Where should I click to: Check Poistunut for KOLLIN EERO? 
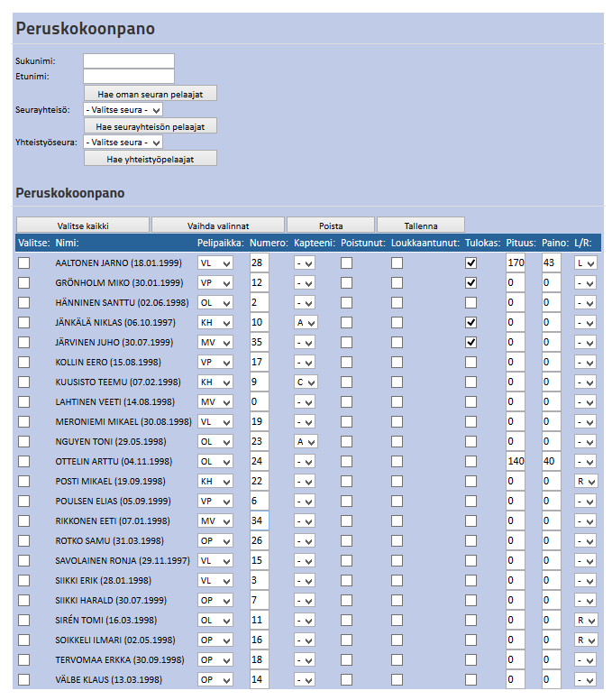click(x=347, y=362)
